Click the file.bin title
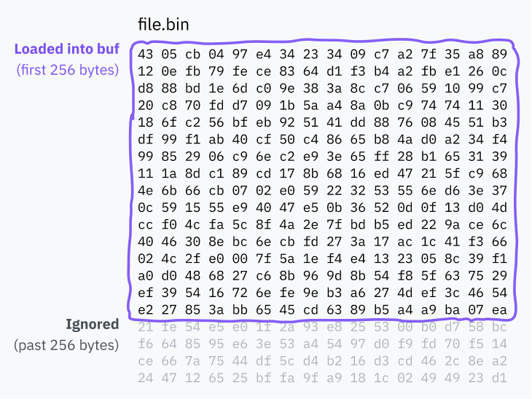 coord(163,24)
